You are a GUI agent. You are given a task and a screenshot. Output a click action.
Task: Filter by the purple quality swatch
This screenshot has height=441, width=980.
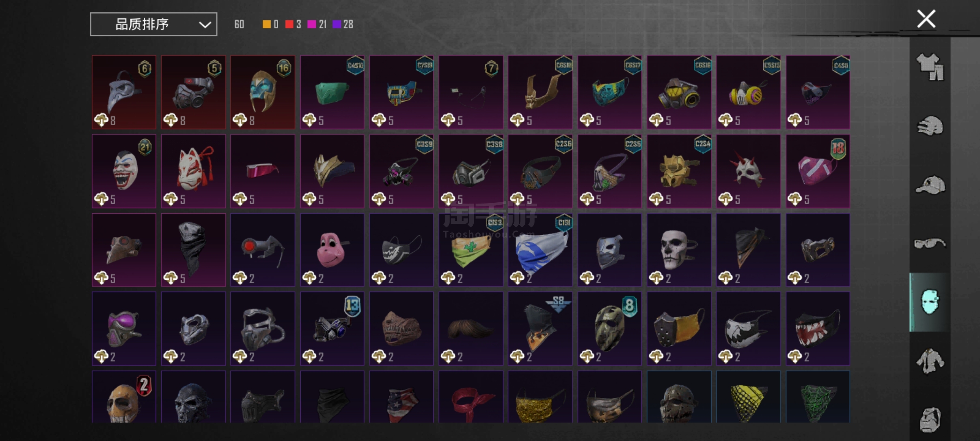[337, 24]
